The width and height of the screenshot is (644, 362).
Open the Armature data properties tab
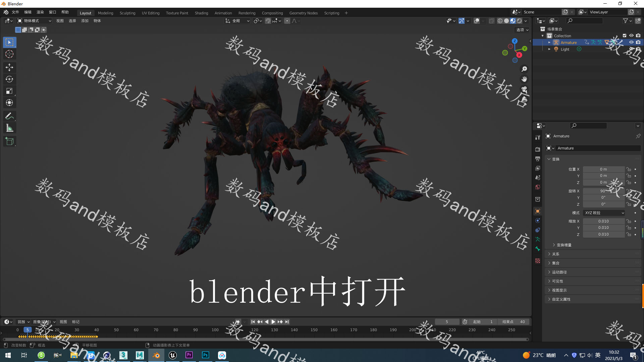coord(538,239)
